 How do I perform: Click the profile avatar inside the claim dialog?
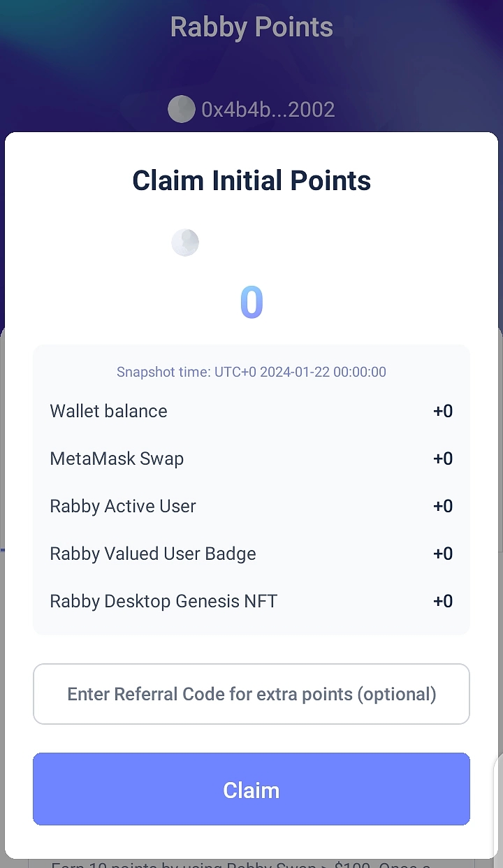click(185, 243)
